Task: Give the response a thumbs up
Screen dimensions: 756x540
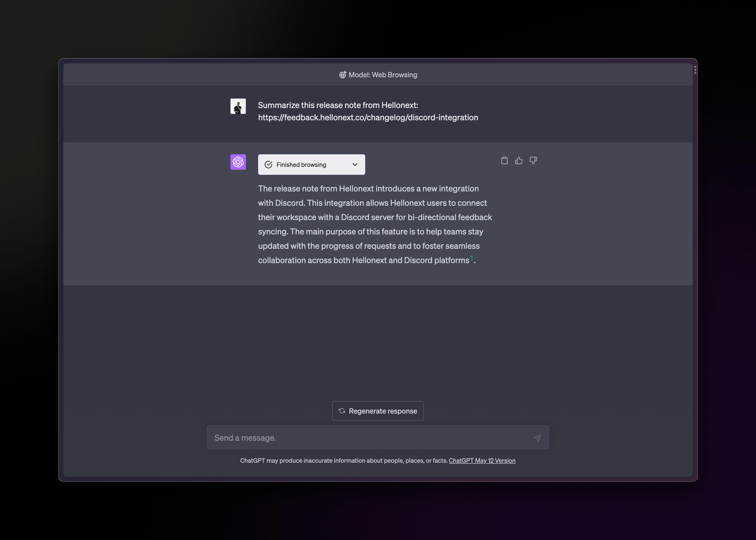Action: click(519, 161)
